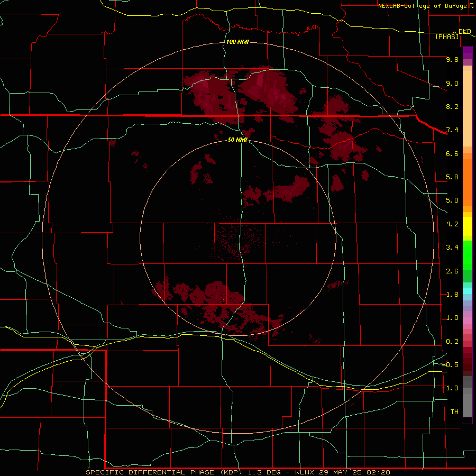Click the 5.8 value on the color scale
476x476 pixels.
(452, 177)
